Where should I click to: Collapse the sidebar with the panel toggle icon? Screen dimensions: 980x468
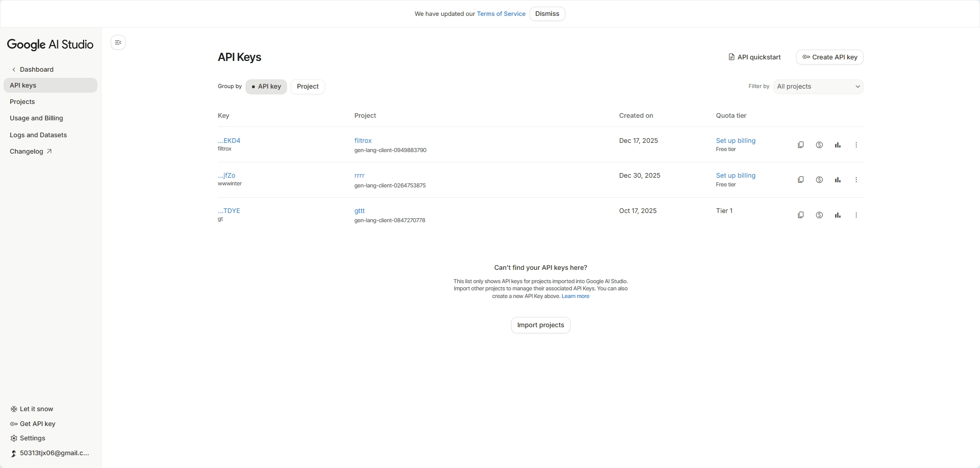(118, 42)
